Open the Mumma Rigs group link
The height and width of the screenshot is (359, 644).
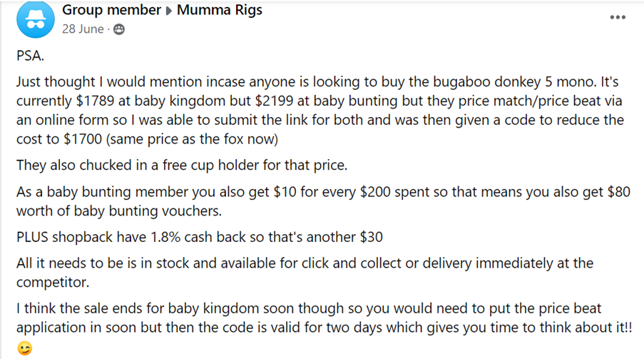pos(220,10)
